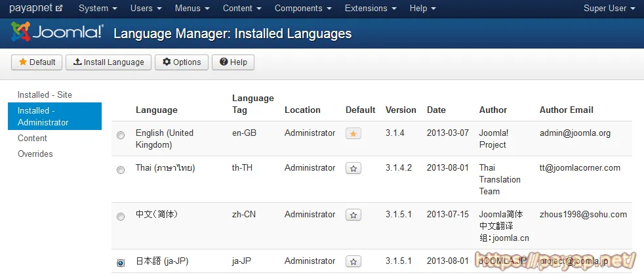
Task: Select the Chinese zh-CN radio button
Action: pos(121,217)
